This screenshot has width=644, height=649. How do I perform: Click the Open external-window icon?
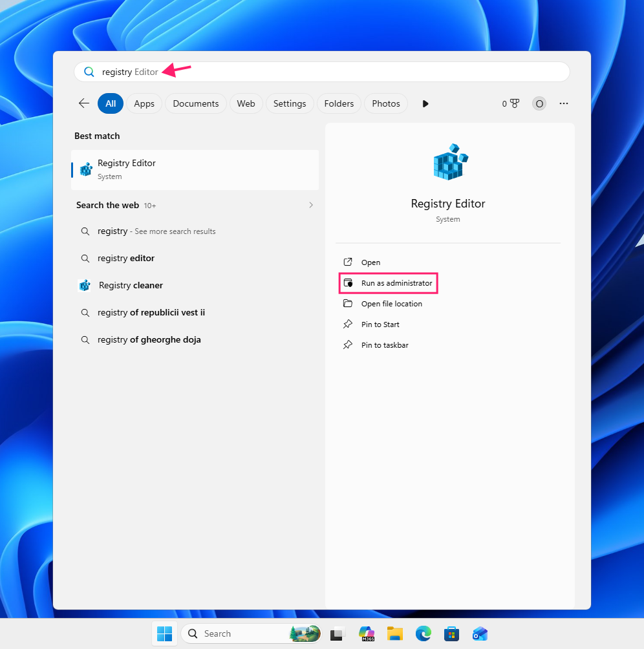[x=348, y=262]
